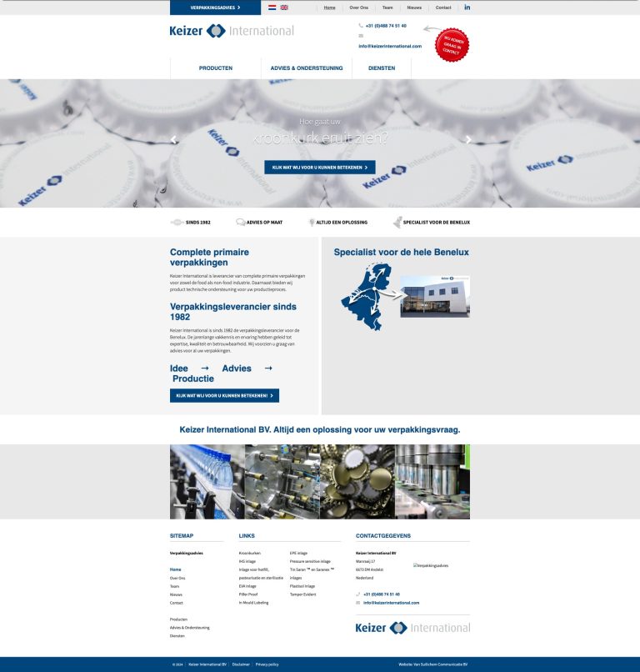Go to Team in the top menu
The height and width of the screenshot is (672, 640).
click(x=387, y=8)
